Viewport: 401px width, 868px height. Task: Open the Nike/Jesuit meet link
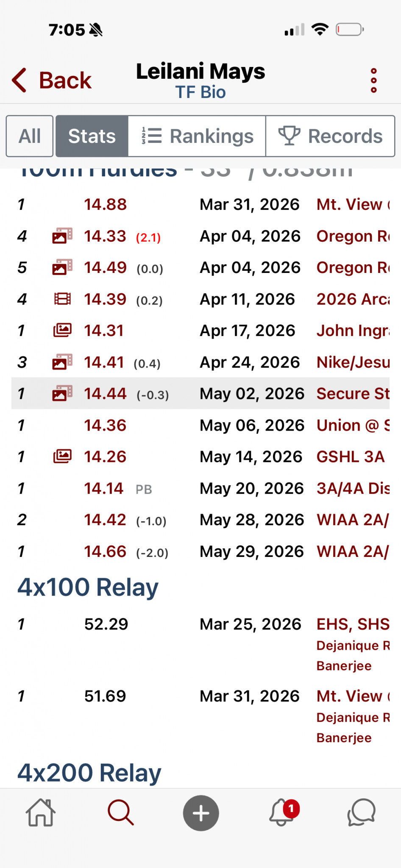tap(353, 362)
